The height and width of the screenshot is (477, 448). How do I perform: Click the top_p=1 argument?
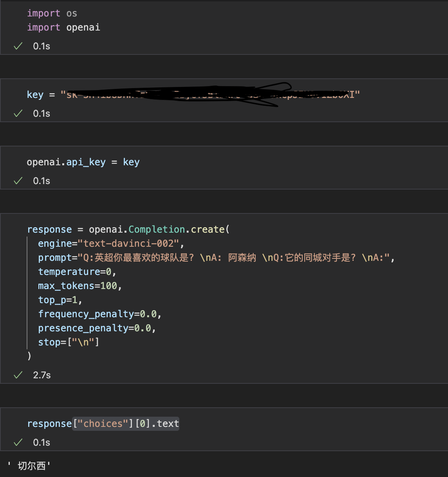coord(60,300)
